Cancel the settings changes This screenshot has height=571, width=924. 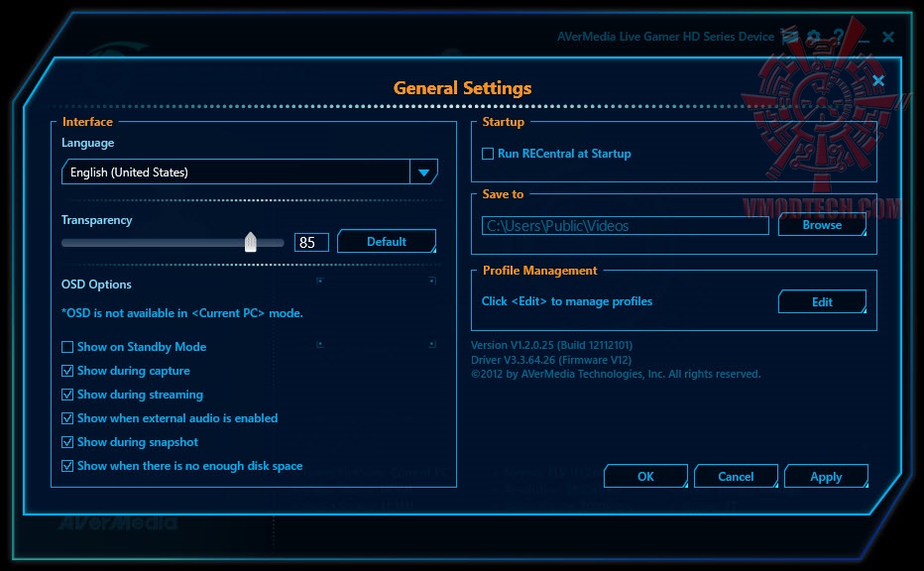click(x=736, y=476)
